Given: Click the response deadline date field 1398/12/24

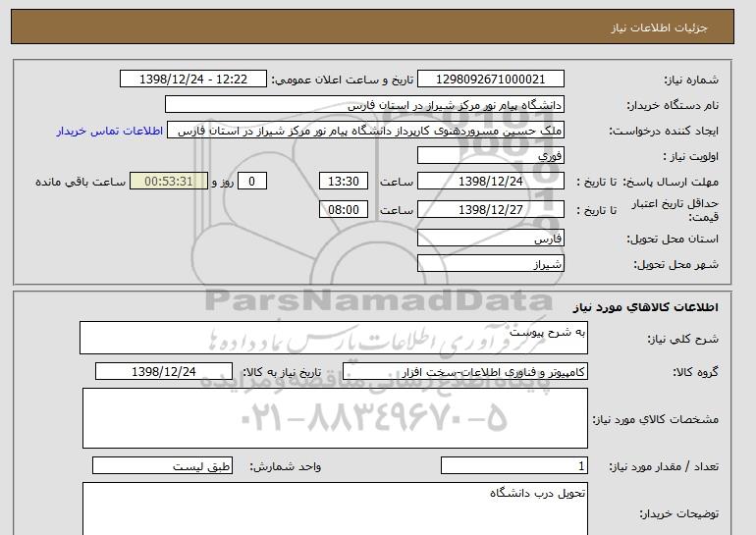Looking at the screenshot, I should click(x=490, y=182).
